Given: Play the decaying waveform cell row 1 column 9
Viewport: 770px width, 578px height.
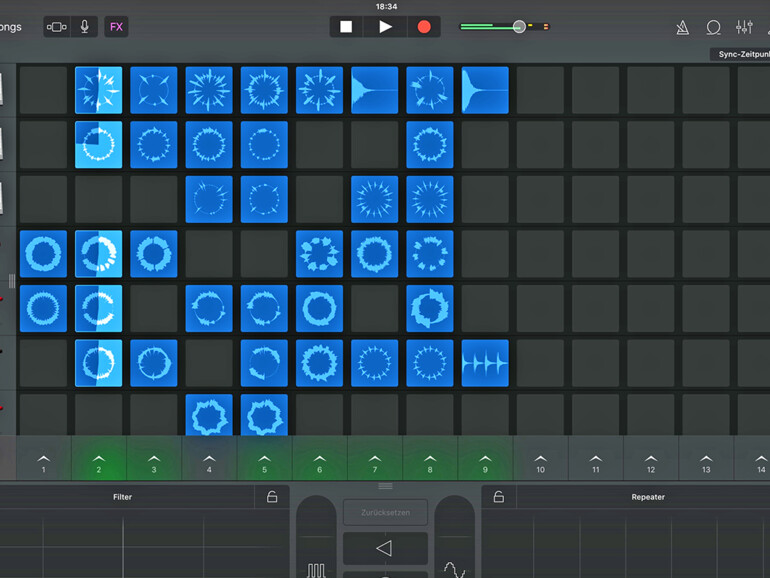Looking at the screenshot, I should (485, 90).
